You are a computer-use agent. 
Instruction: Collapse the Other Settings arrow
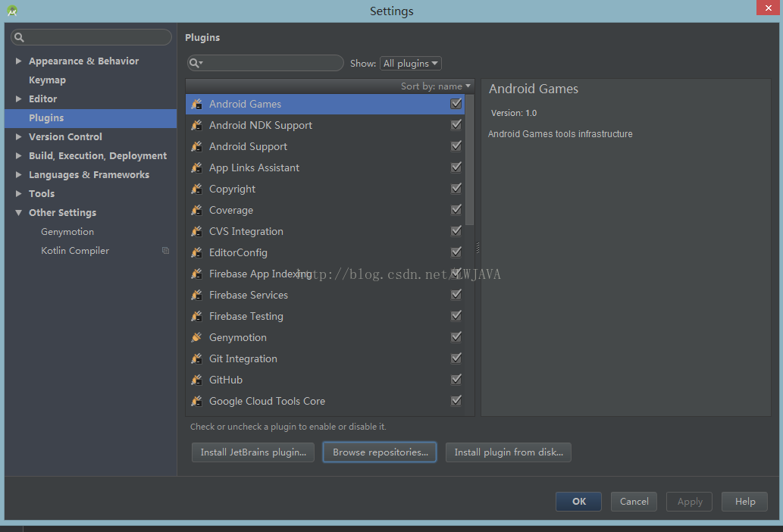(18, 213)
